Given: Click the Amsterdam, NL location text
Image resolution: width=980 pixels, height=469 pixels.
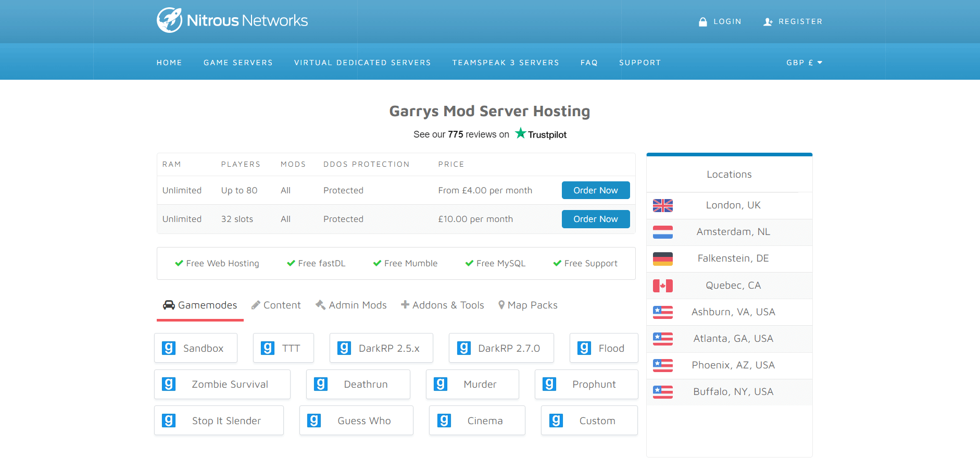Looking at the screenshot, I should coord(733,232).
